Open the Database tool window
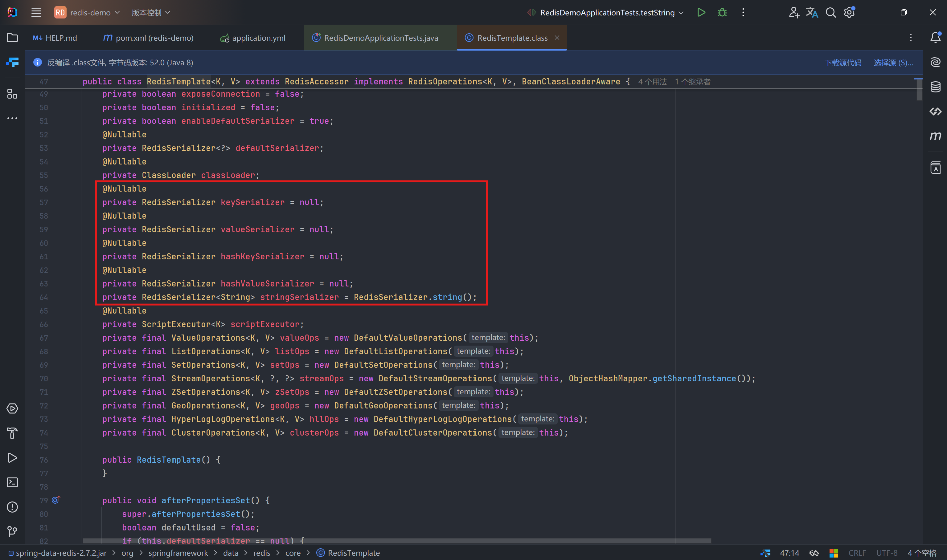The height and width of the screenshot is (560, 947). tap(935, 87)
